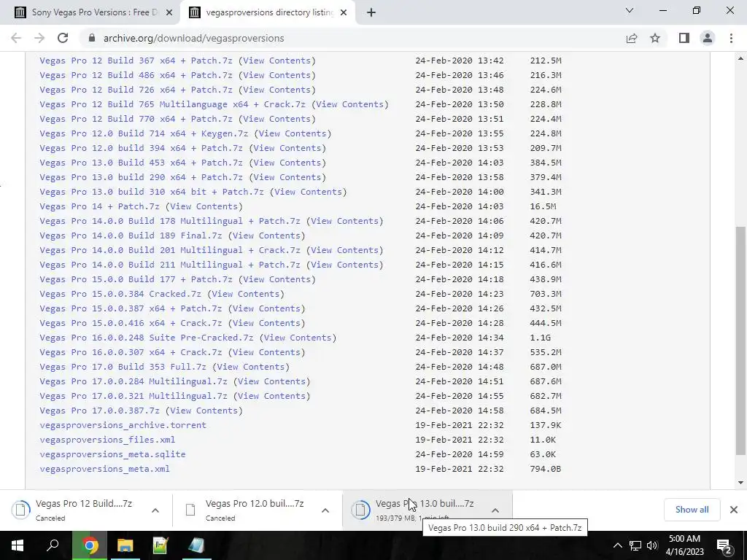Close the Sony Vegas Pro Versions tab
The height and width of the screenshot is (560, 747).
[169, 12]
